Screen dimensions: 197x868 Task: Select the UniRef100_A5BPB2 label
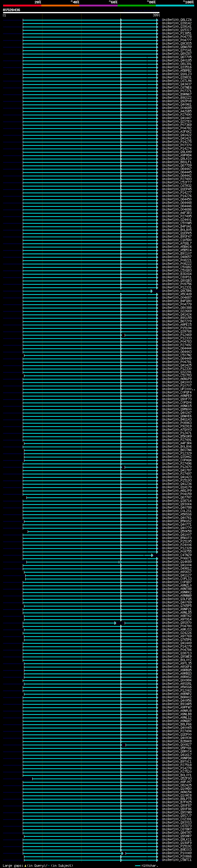coord(176,71)
